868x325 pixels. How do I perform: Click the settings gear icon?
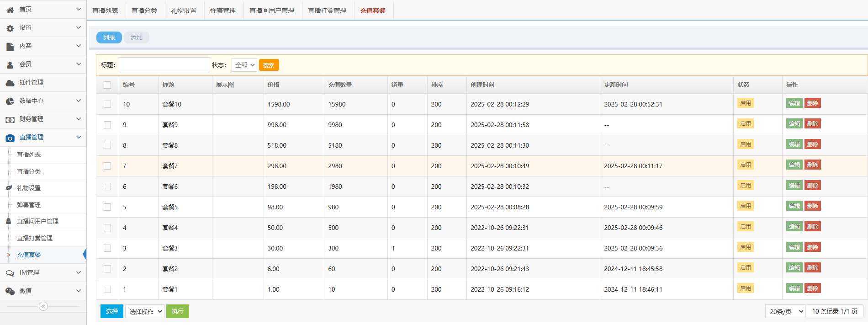click(x=10, y=28)
